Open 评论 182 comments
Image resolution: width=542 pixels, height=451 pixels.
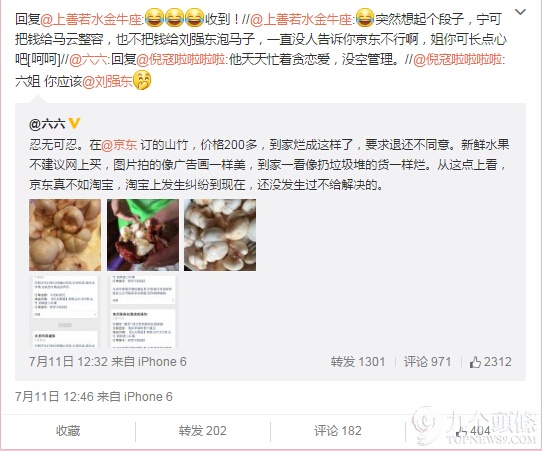pyautogui.click(x=338, y=431)
